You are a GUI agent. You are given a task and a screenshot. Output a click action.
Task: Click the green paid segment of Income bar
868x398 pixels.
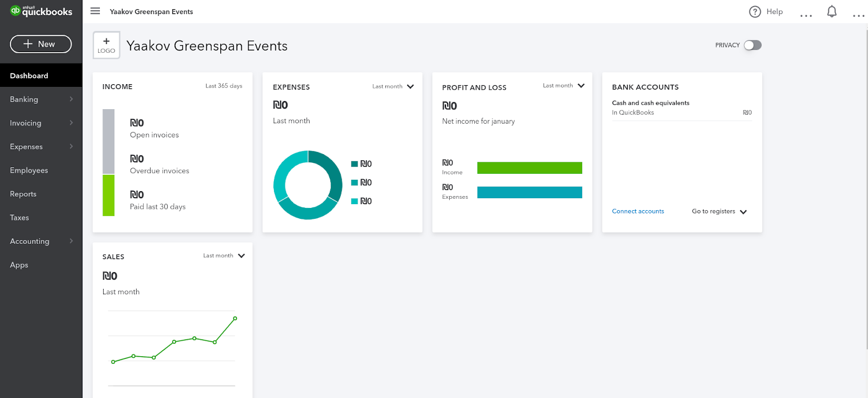108,195
